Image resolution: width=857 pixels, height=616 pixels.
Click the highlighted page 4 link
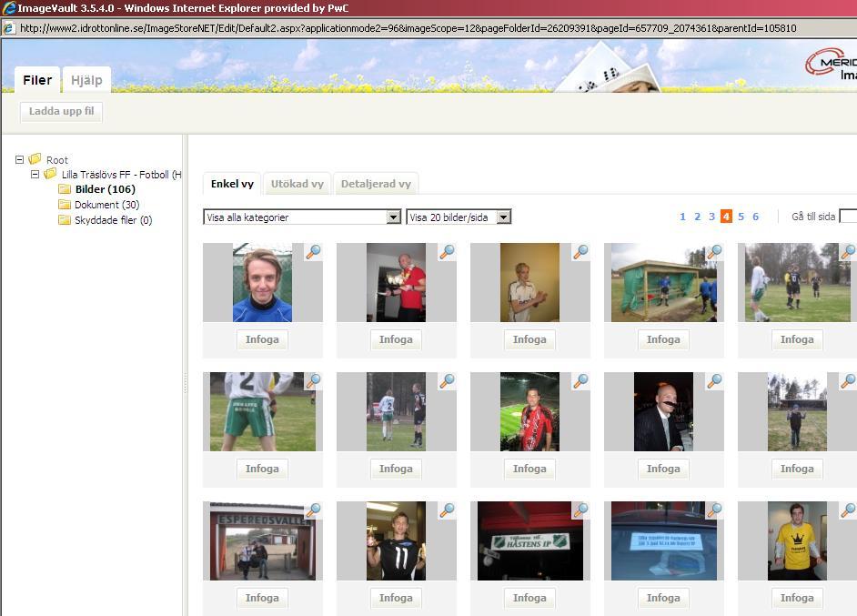pyautogui.click(x=726, y=217)
